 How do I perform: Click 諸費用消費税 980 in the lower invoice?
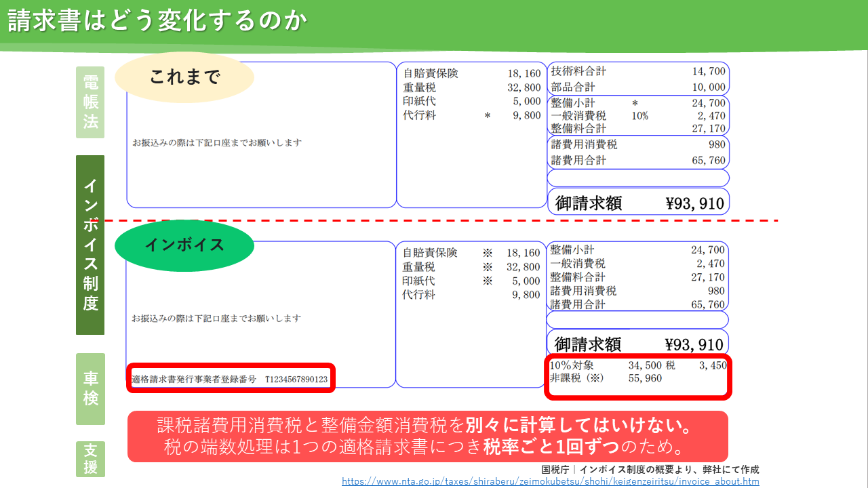coord(638,291)
